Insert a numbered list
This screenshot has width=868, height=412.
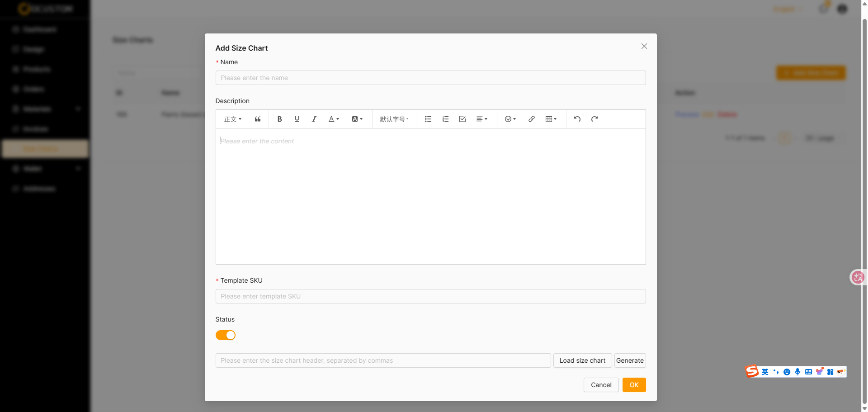click(x=445, y=119)
